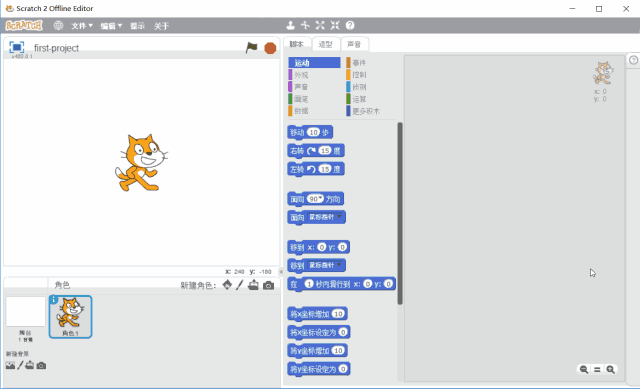Viewport: 640px width, 389px height.
Task: Select the shrink sprite tool
Action: [x=335, y=25]
